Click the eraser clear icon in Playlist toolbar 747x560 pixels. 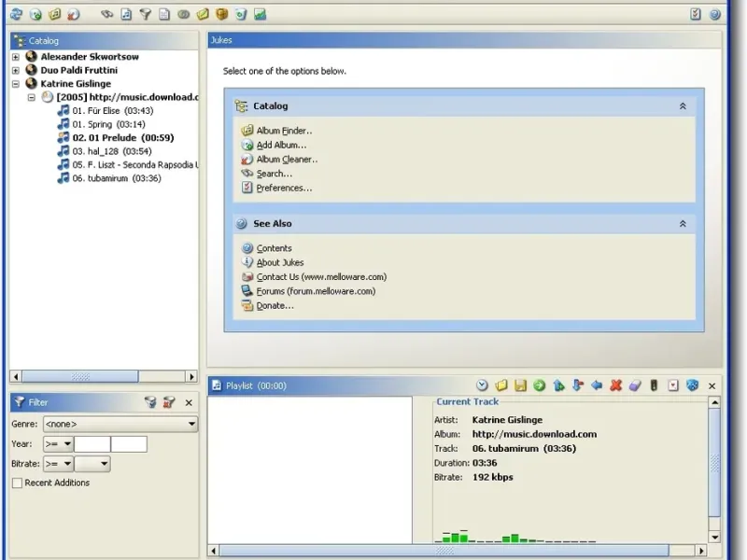[x=635, y=385]
